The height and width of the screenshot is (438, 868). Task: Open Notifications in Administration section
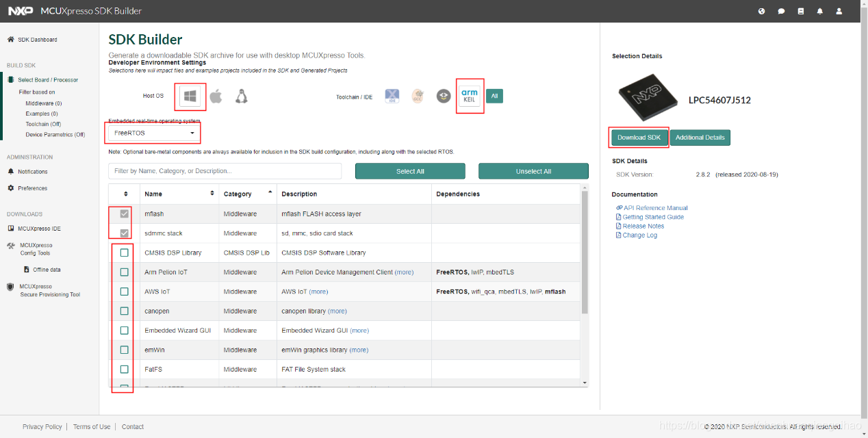click(27, 172)
